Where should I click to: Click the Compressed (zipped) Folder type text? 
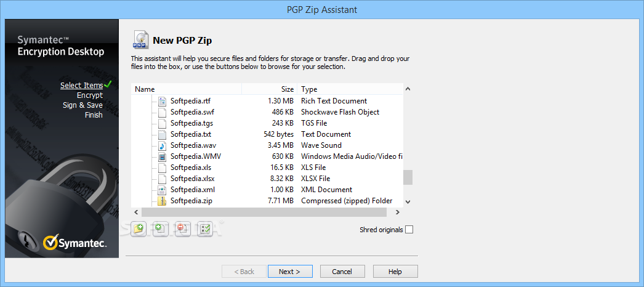(347, 201)
